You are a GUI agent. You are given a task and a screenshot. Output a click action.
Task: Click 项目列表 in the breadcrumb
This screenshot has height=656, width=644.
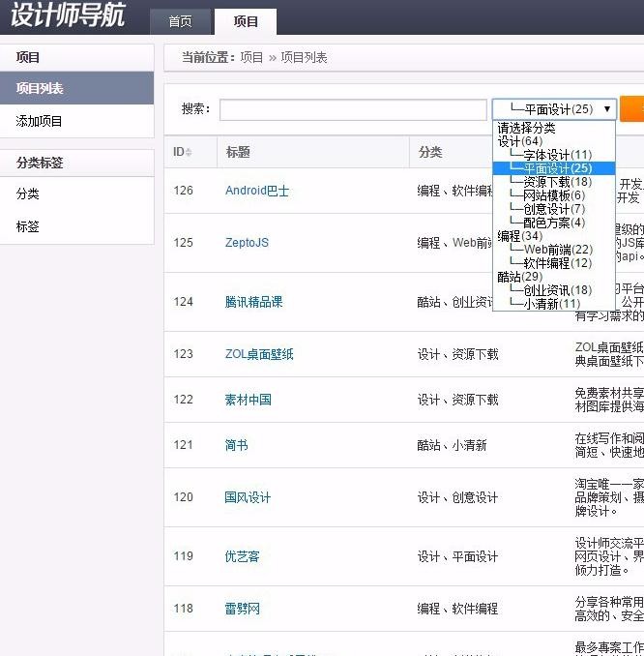point(304,57)
